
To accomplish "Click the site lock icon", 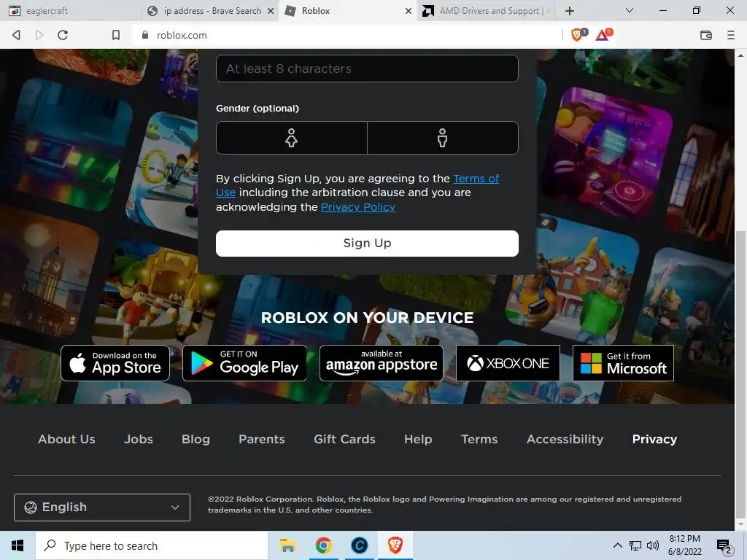I will [x=145, y=35].
